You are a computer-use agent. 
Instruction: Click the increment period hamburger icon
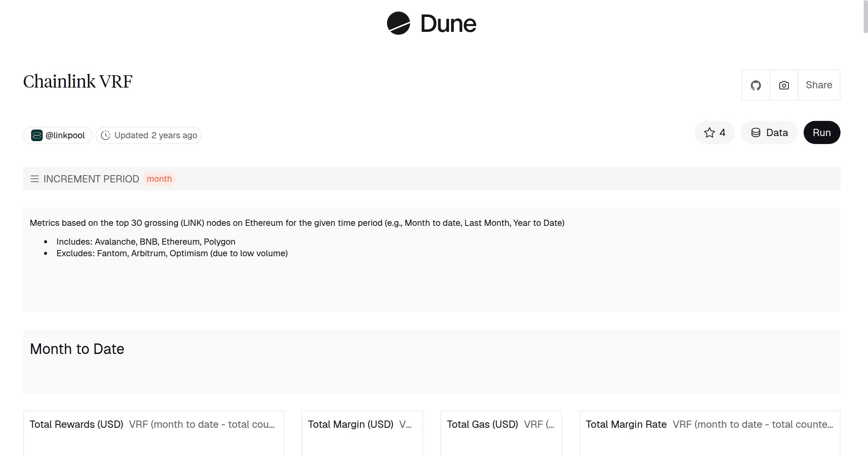coord(35,179)
